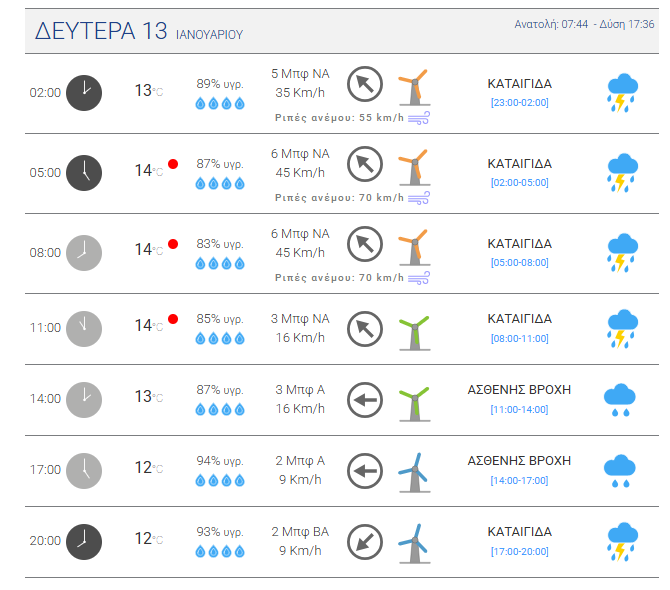Click the red dot next to 14°C at 11:00
This screenshot has width=670, height=590.
[x=173, y=319]
